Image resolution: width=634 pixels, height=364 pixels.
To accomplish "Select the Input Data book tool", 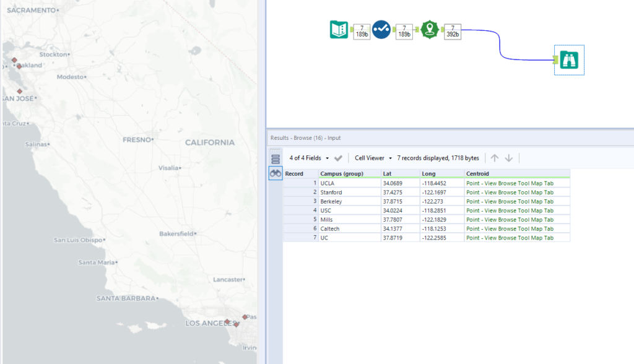I will pos(339,30).
